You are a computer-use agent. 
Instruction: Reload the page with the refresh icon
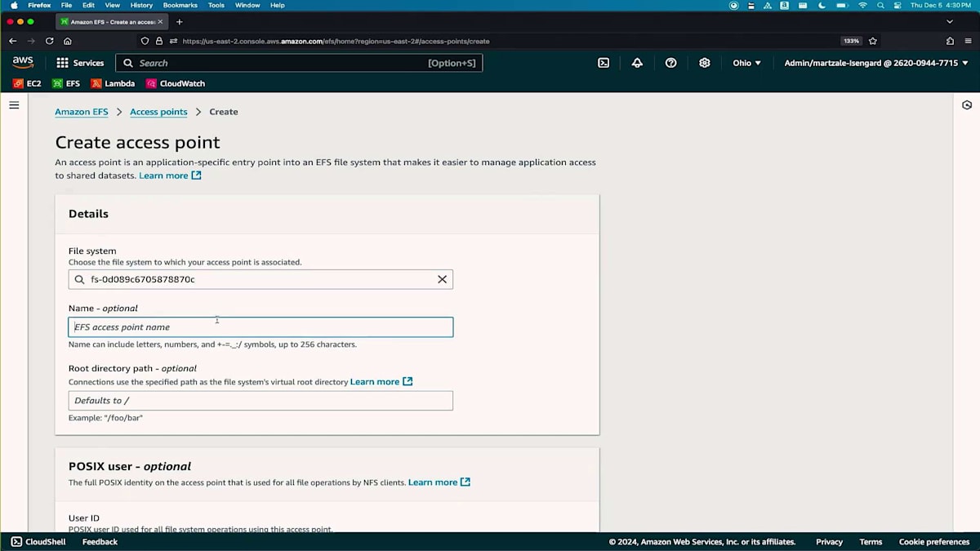[x=50, y=41]
